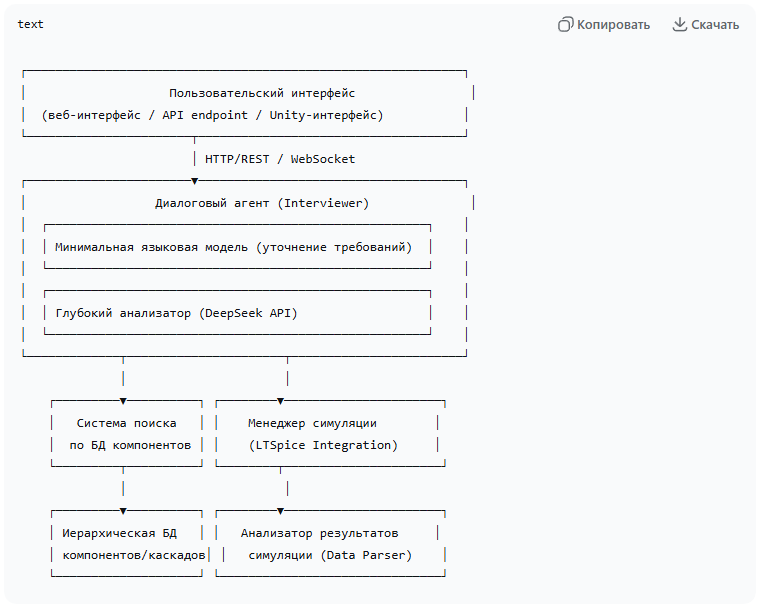
Task: Click the Менеджер симуляции text
Action: [312, 423]
